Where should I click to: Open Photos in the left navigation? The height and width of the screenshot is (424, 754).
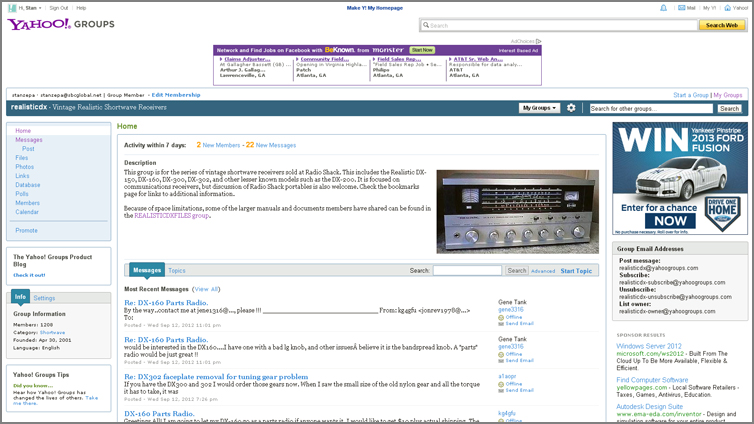(25, 167)
